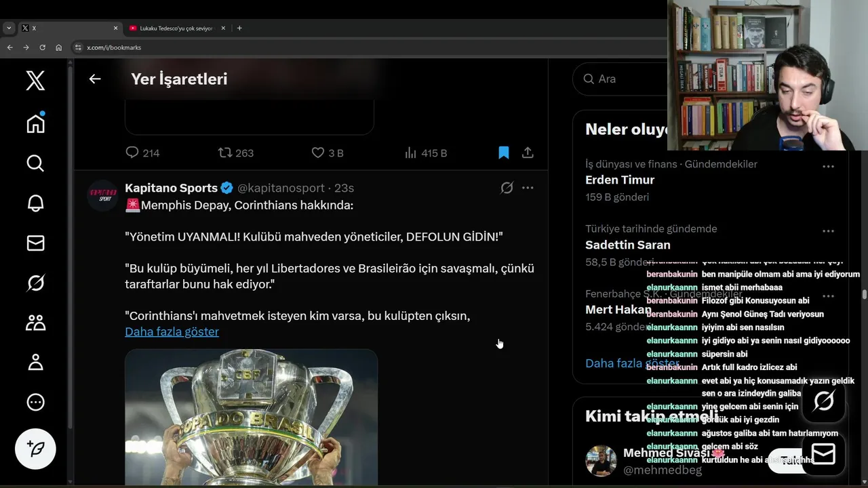Open floating messages drawer button
Viewport: 868px width, 488px height.
[x=823, y=454]
